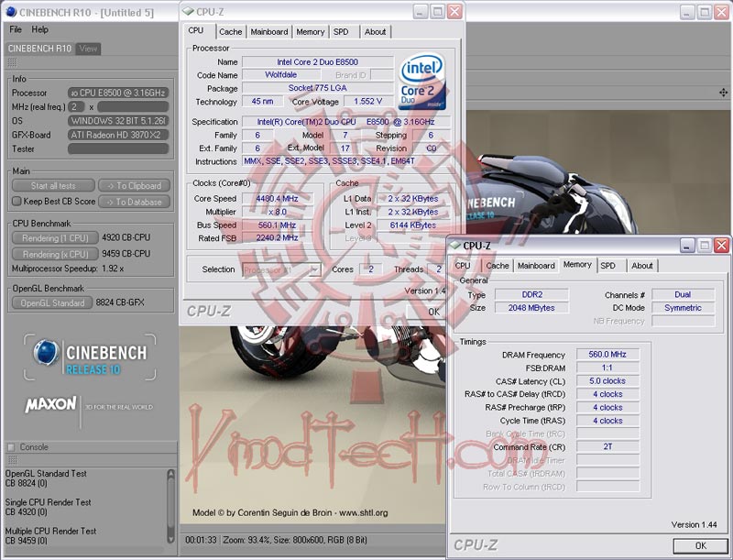Image resolution: width=733 pixels, height=560 pixels.
Task: Click the Dual channels value
Action: click(x=683, y=294)
